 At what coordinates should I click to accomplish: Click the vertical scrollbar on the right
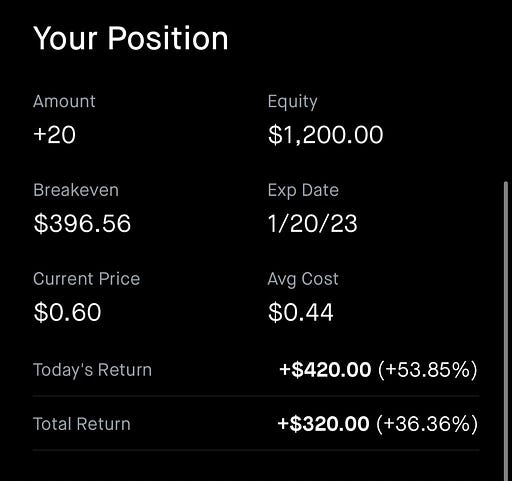506,331
